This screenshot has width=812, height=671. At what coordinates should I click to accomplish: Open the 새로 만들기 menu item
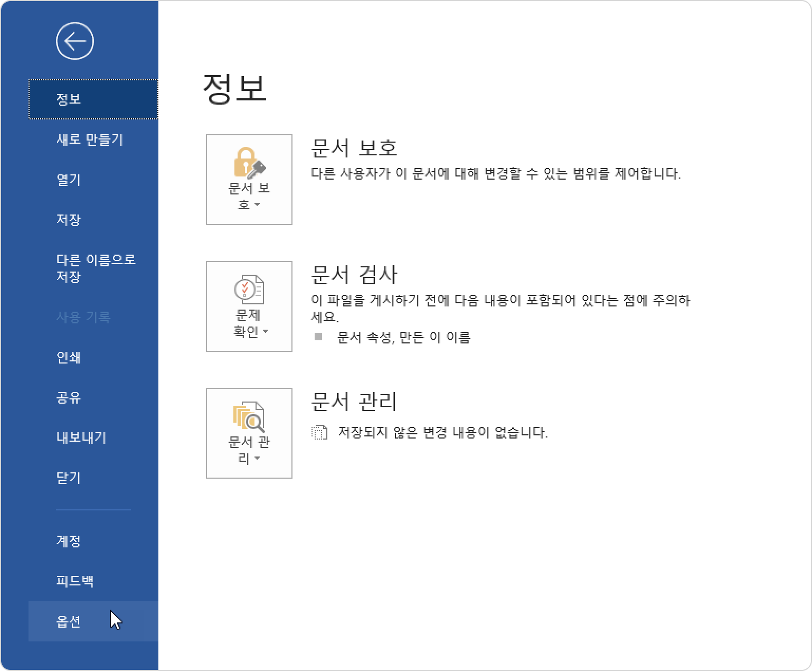tap(93, 139)
